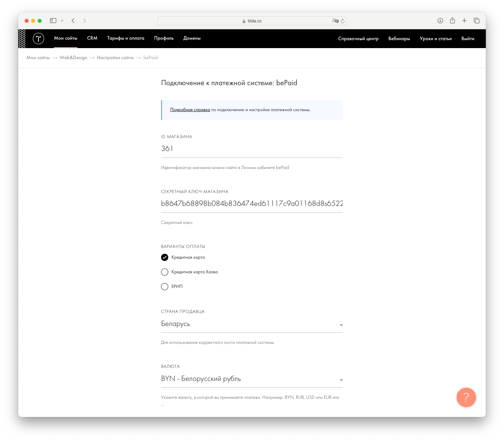Click the Варианты оплаты label
The height and width of the screenshot is (441, 504).
[183, 247]
